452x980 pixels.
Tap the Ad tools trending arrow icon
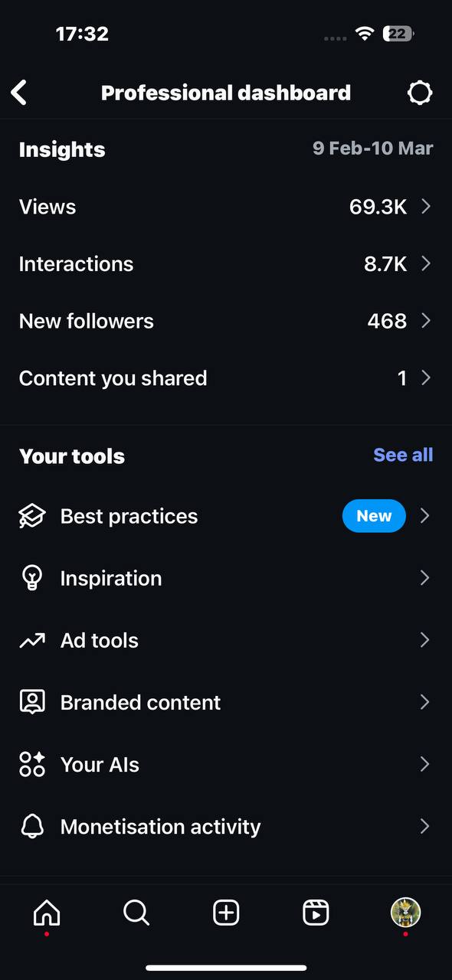point(32,641)
